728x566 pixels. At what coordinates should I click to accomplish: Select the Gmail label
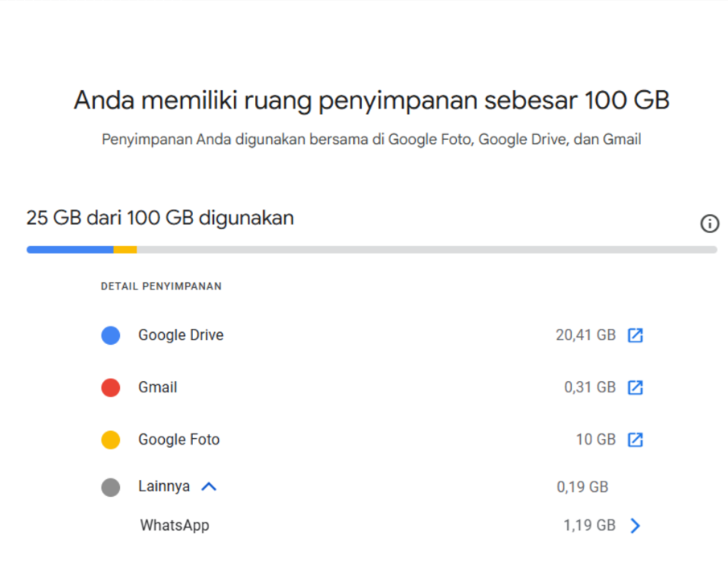pyautogui.click(x=158, y=388)
